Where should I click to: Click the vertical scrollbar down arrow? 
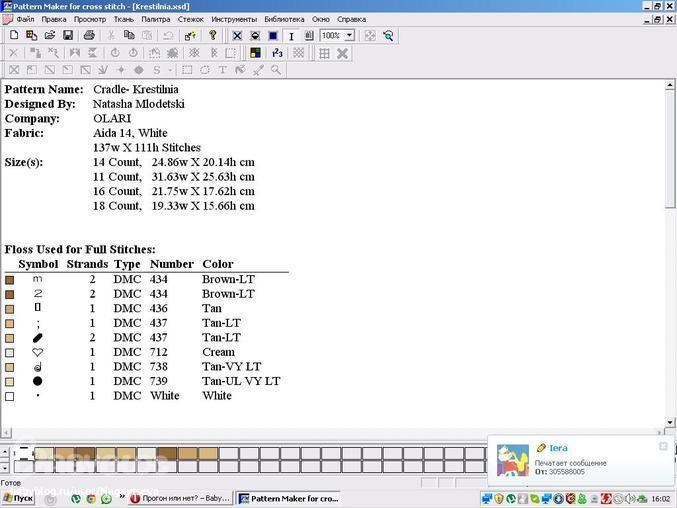pos(670,424)
